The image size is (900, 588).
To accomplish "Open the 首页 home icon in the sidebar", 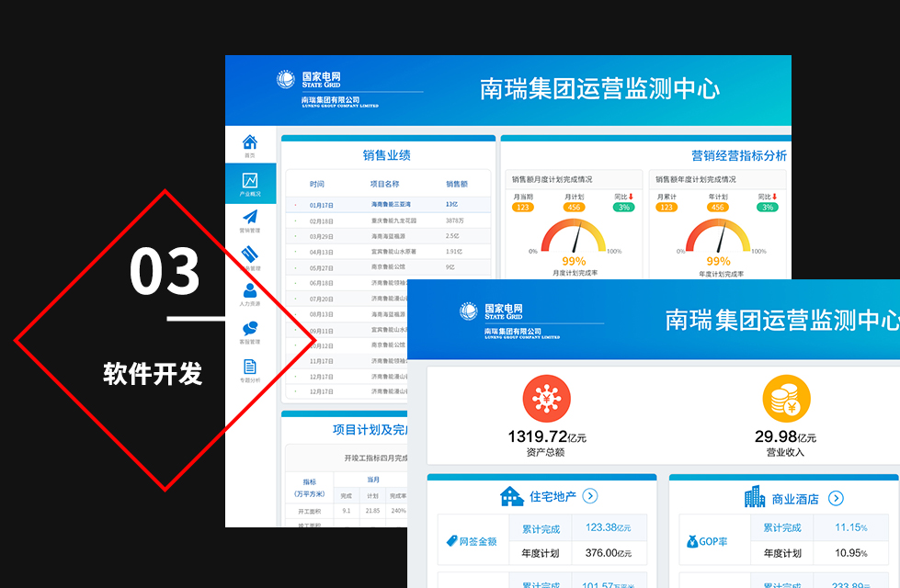I will (250, 141).
